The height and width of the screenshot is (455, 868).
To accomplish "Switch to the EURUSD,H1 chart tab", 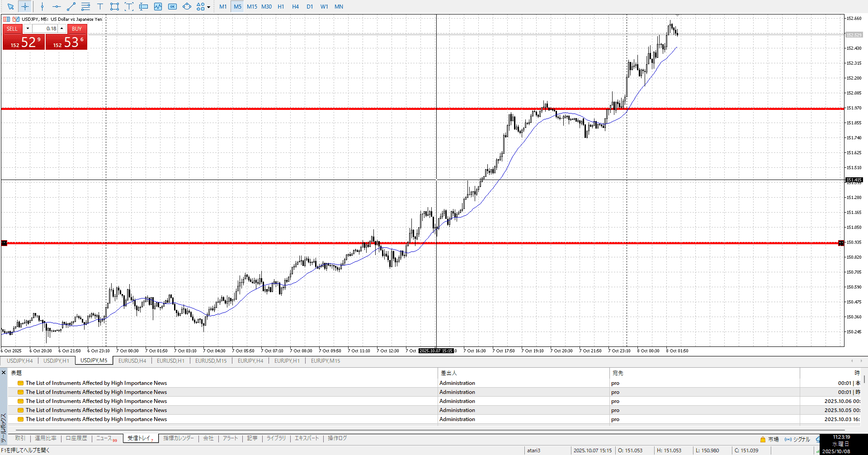I will tap(170, 360).
